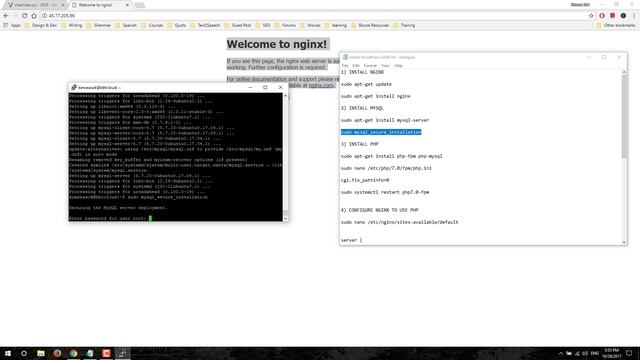640x360 pixels.
Task: Click 'sudo systemctl restart php7.0-fpm' line
Action: point(385,192)
